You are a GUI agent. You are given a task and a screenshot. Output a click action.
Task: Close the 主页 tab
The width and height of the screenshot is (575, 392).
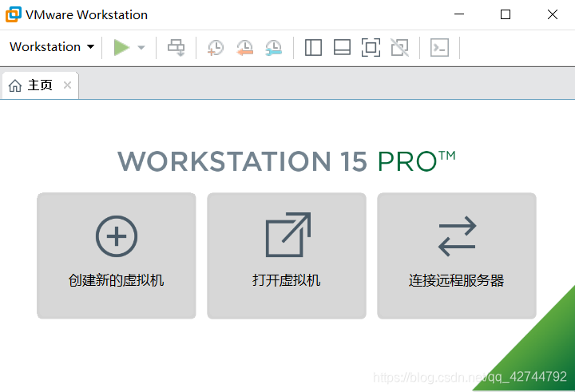coord(67,85)
